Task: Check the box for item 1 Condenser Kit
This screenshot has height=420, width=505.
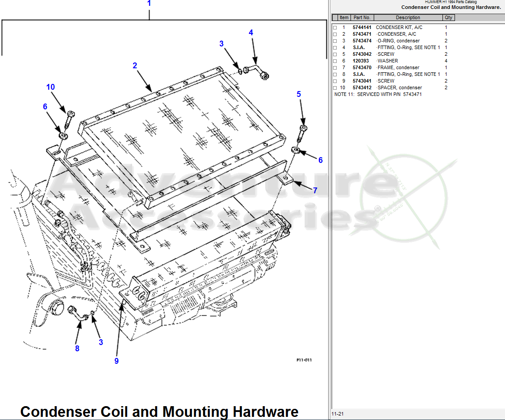Action: click(x=335, y=28)
